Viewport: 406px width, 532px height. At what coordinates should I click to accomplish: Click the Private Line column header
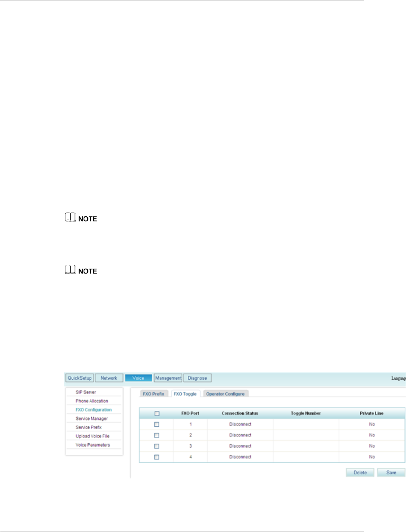[x=372, y=413]
